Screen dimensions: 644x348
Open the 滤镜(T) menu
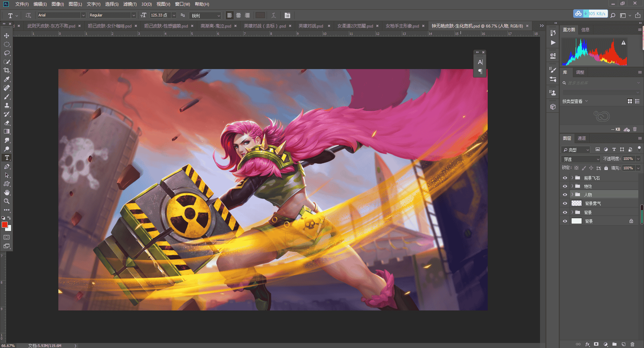tap(130, 4)
